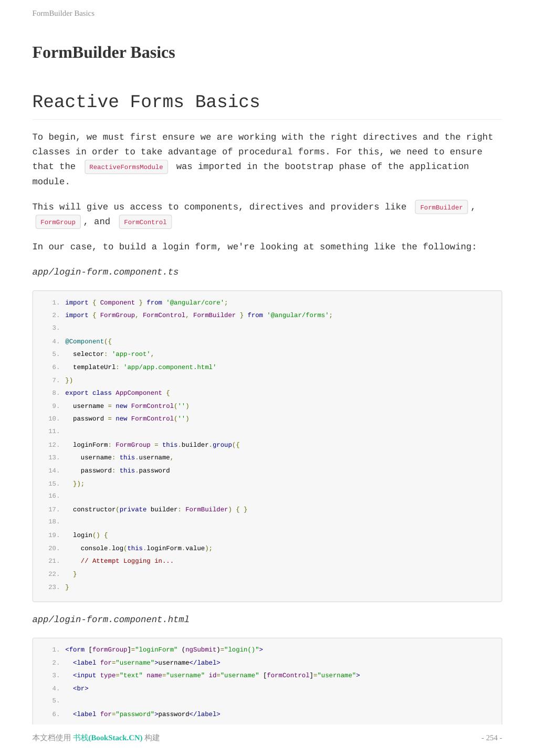Click the export class AppComponent line
The width and height of the screenshot is (535, 756).
pos(117,393)
